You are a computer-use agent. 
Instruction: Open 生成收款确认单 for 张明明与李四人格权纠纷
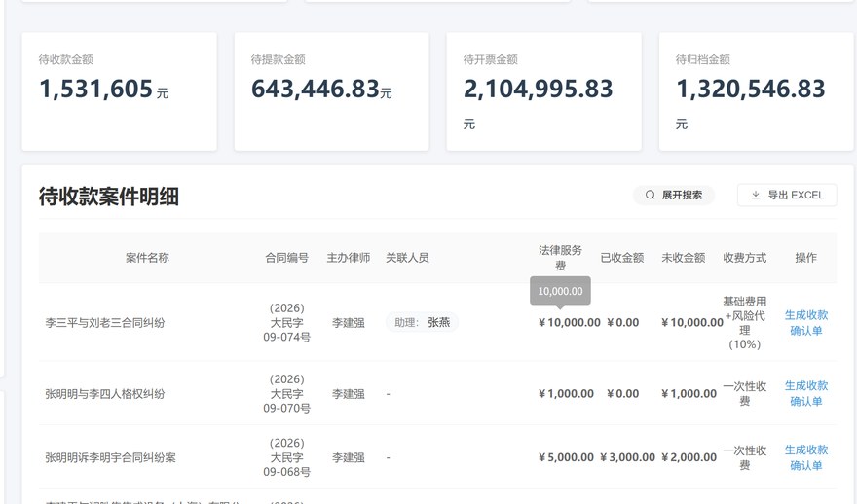coord(805,394)
